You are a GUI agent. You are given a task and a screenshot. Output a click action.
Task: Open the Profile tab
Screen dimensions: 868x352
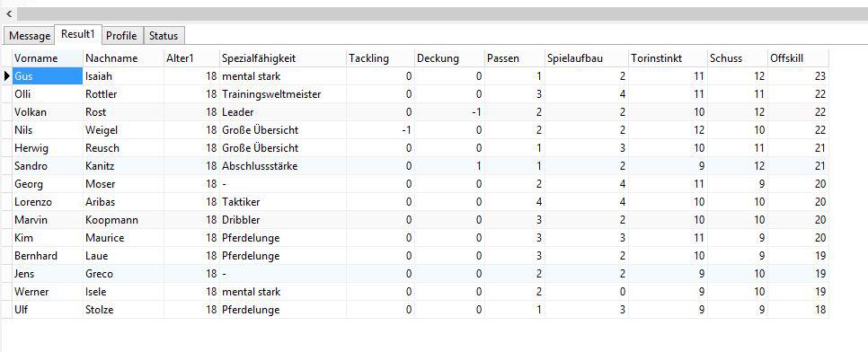(x=121, y=35)
